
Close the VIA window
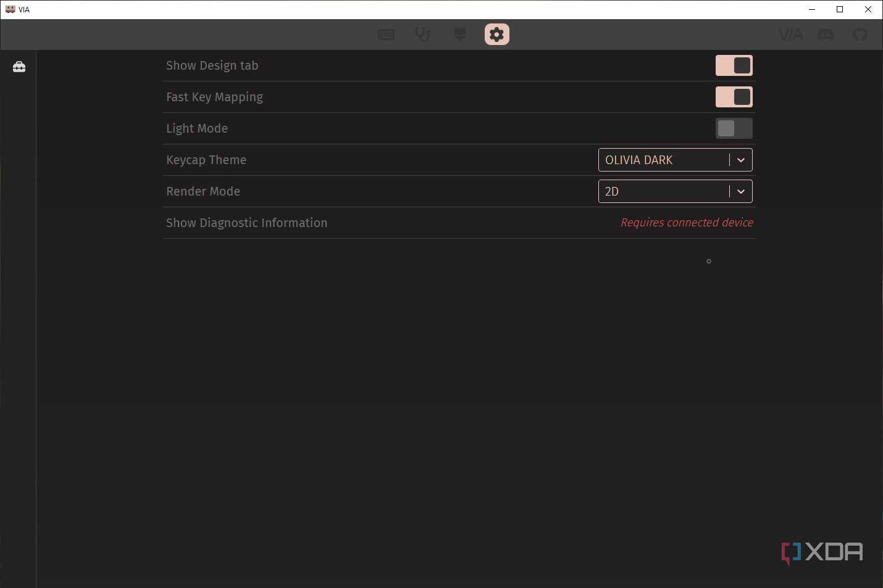tap(868, 9)
